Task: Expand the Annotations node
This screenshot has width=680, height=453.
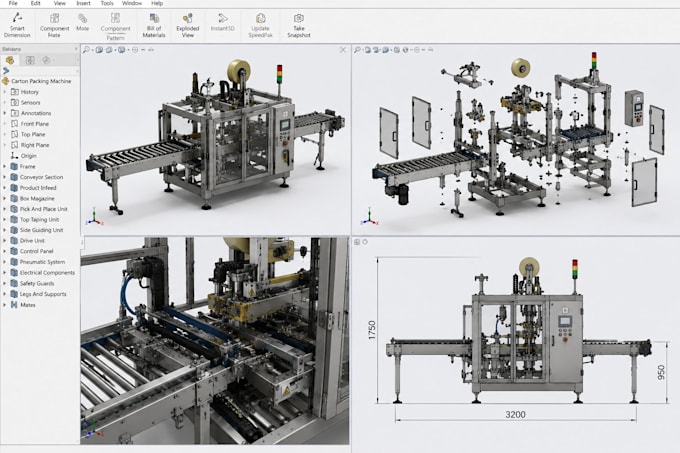Action: [x=5, y=113]
